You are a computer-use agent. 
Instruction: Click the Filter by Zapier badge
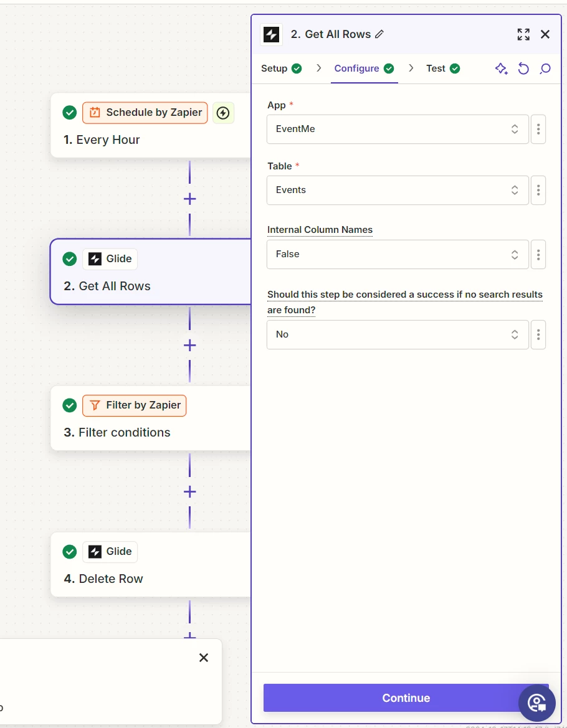134,405
